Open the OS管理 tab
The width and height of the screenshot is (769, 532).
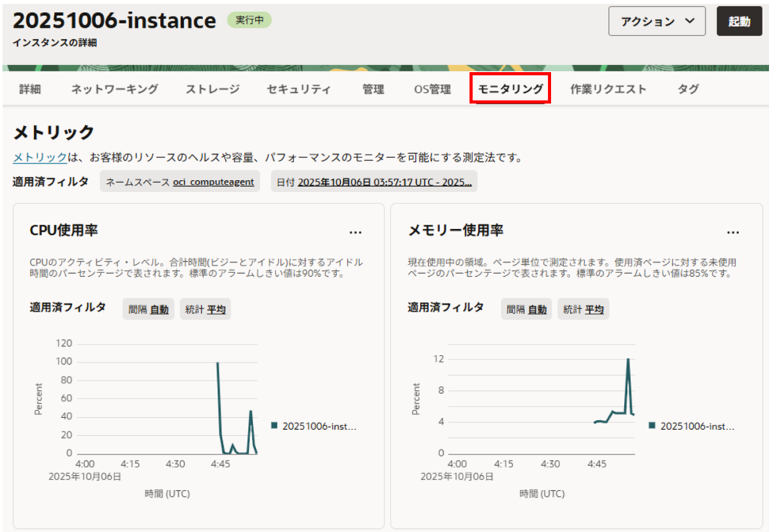[433, 89]
